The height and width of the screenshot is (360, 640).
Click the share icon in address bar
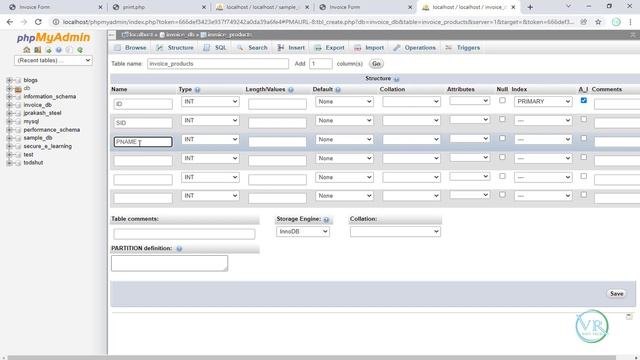point(584,22)
